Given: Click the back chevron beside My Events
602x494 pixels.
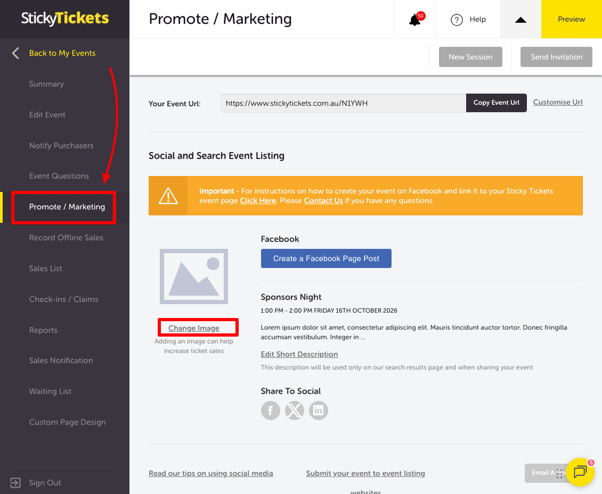Looking at the screenshot, I should (x=15, y=53).
